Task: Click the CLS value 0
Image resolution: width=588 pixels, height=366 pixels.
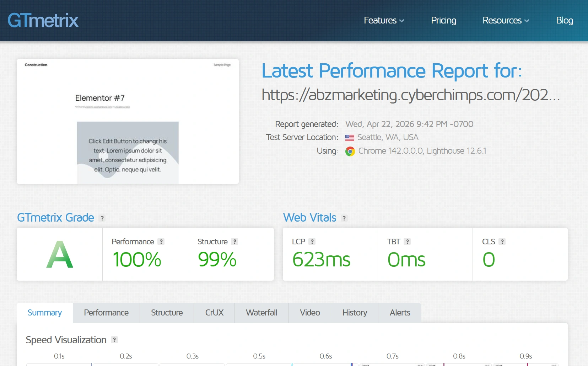Action: click(x=489, y=260)
